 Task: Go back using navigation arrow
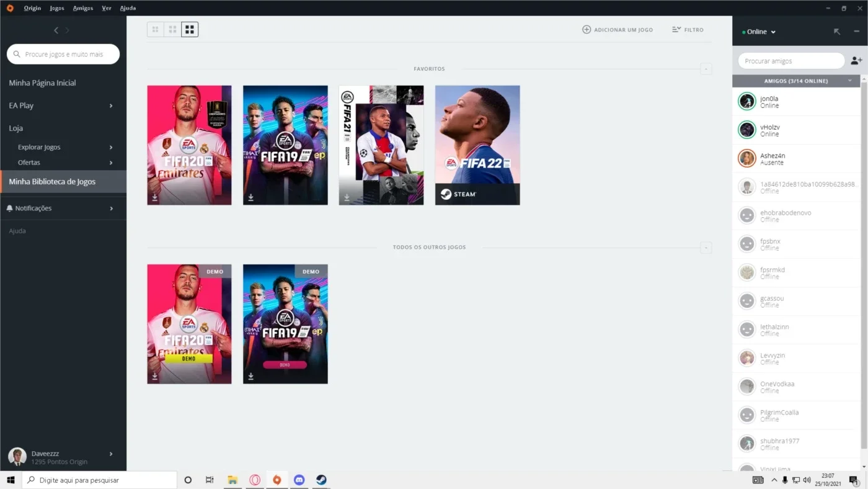(x=56, y=30)
